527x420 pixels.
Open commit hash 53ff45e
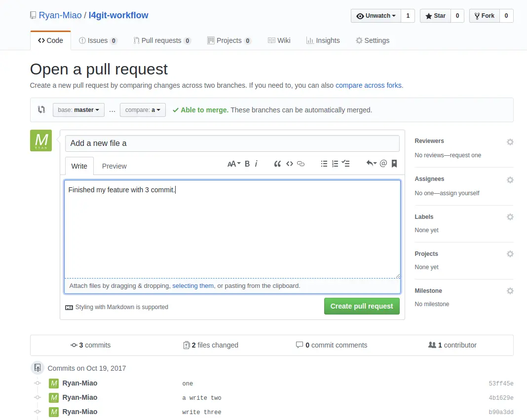click(x=501, y=384)
